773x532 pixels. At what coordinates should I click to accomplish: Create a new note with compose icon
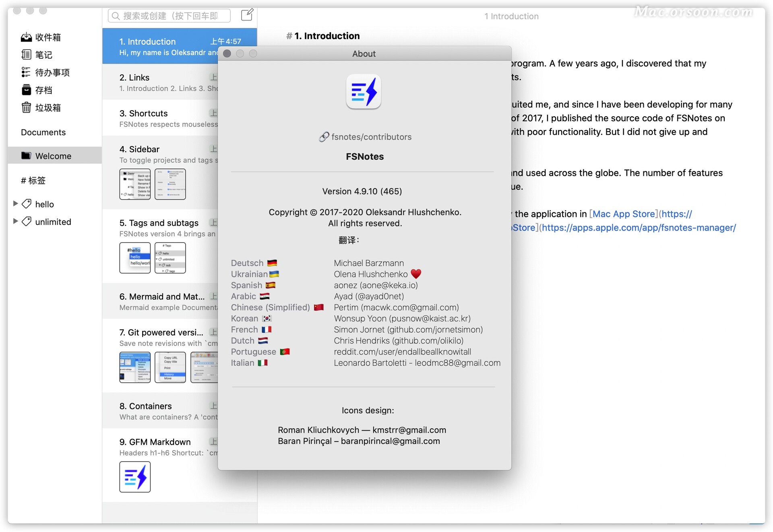point(247,15)
